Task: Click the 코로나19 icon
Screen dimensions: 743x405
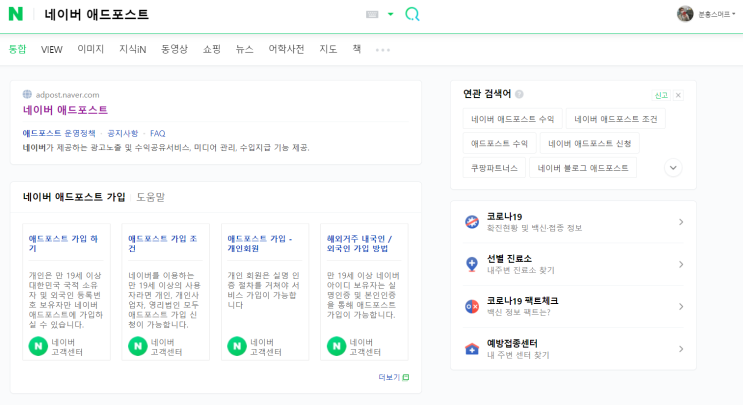Action: pyautogui.click(x=472, y=222)
